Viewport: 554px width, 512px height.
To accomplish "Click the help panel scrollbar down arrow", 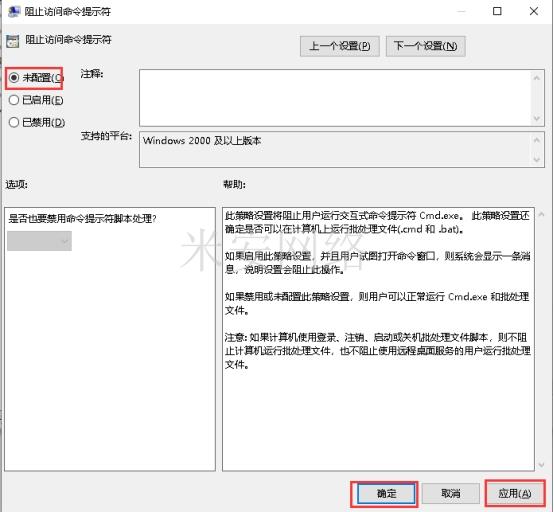I will point(541,465).
